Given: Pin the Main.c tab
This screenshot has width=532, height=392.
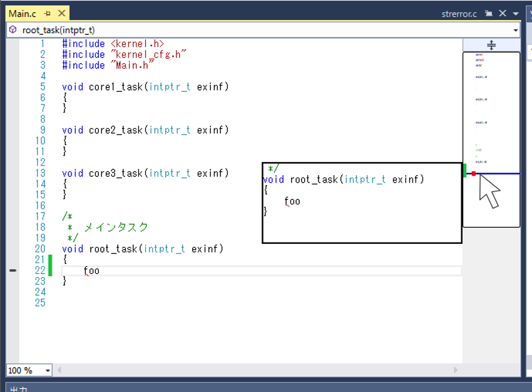Looking at the screenshot, I should point(48,13).
